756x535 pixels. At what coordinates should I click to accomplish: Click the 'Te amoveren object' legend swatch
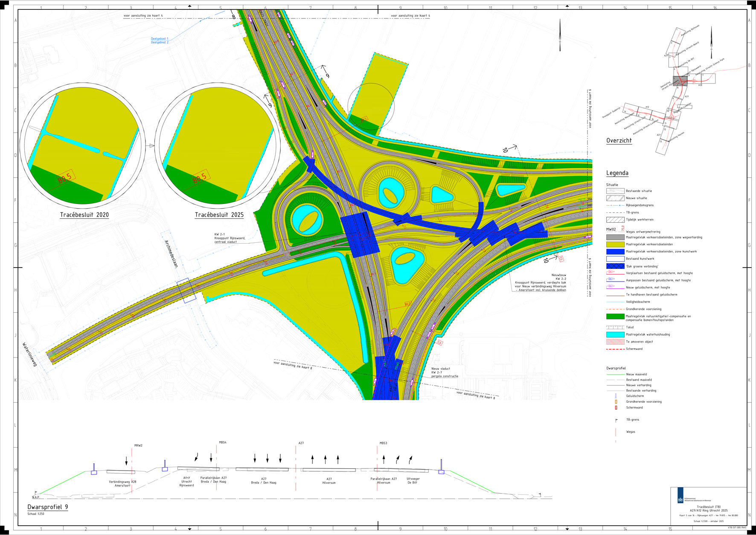point(615,342)
